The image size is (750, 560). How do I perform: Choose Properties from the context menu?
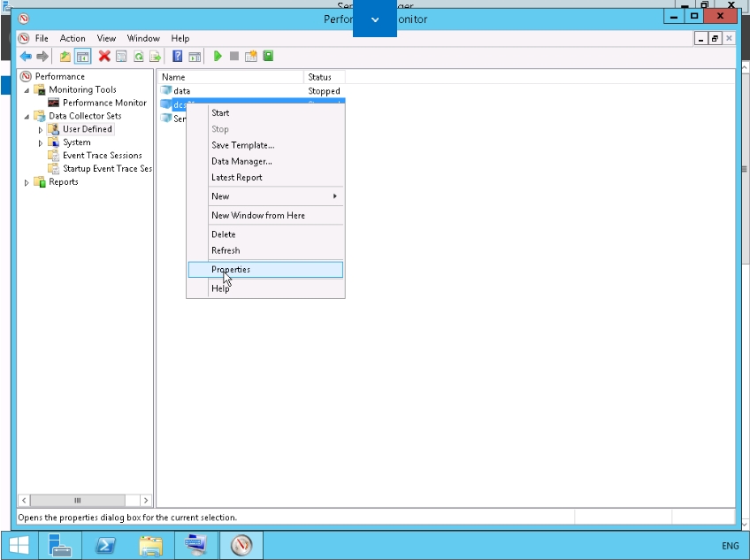coord(231,270)
